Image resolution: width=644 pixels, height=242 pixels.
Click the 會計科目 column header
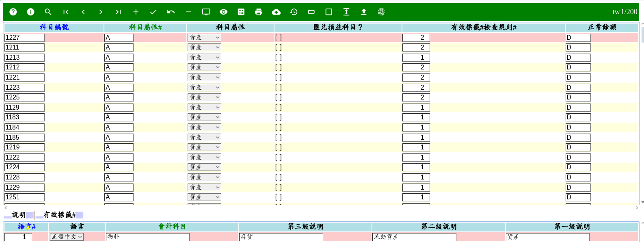coord(172,227)
